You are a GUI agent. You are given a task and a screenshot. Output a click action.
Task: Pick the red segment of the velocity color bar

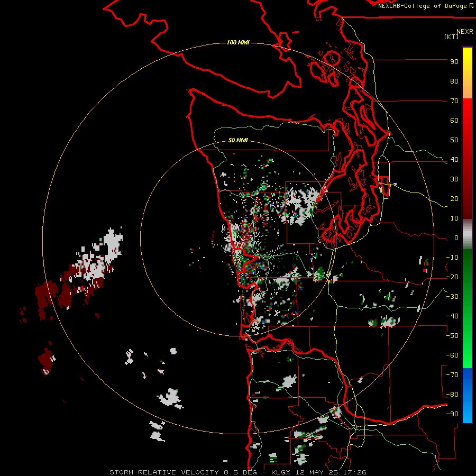(x=467, y=159)
